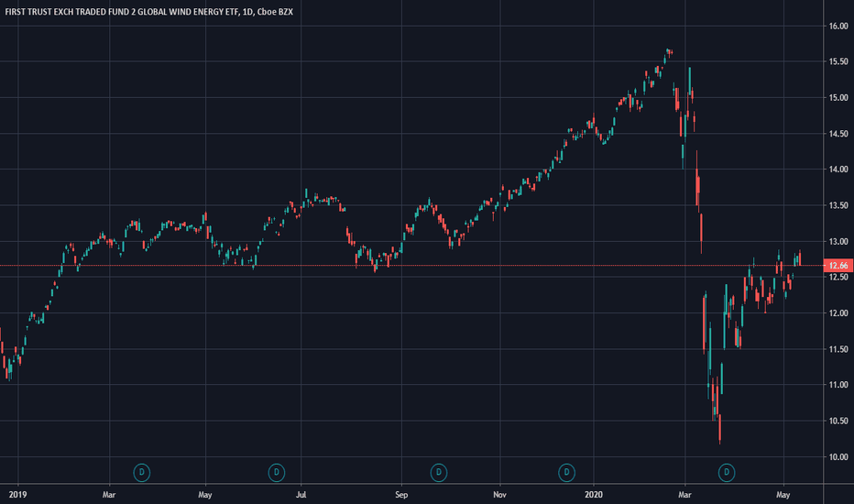Select the 'Sep' date axis label
Screen dimensions: 854x504
click(401, 495)
